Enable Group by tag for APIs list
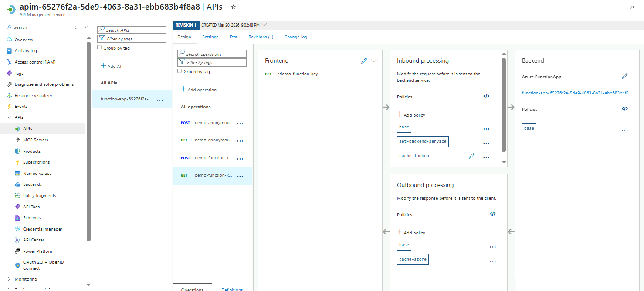The height and width of the screenshot is (291, 644). [99, 48]
